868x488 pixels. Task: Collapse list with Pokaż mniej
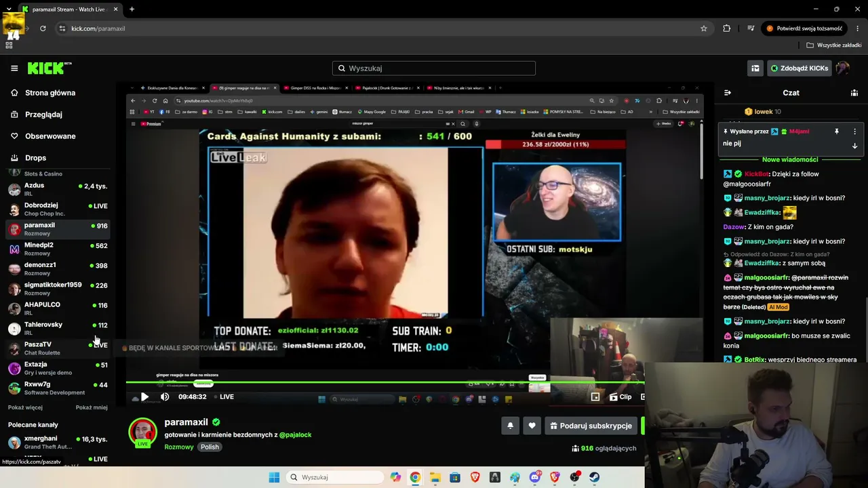[92, 407]
